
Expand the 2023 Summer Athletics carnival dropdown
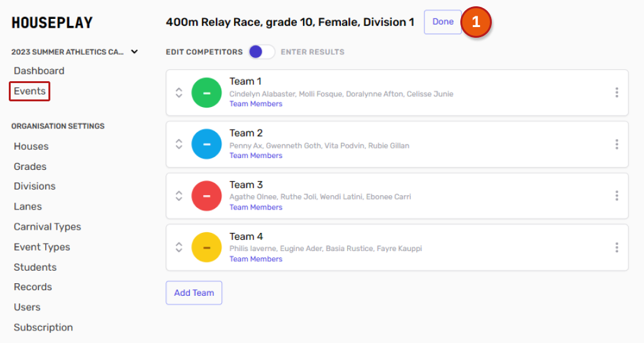click(134, 52)
